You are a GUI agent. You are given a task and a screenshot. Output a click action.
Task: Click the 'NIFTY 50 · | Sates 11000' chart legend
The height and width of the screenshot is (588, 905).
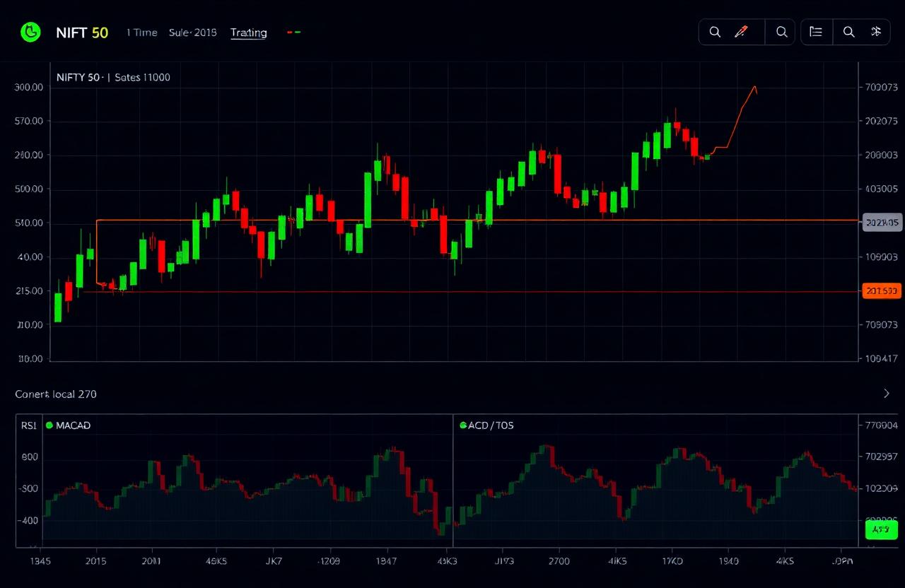(113, 77)
